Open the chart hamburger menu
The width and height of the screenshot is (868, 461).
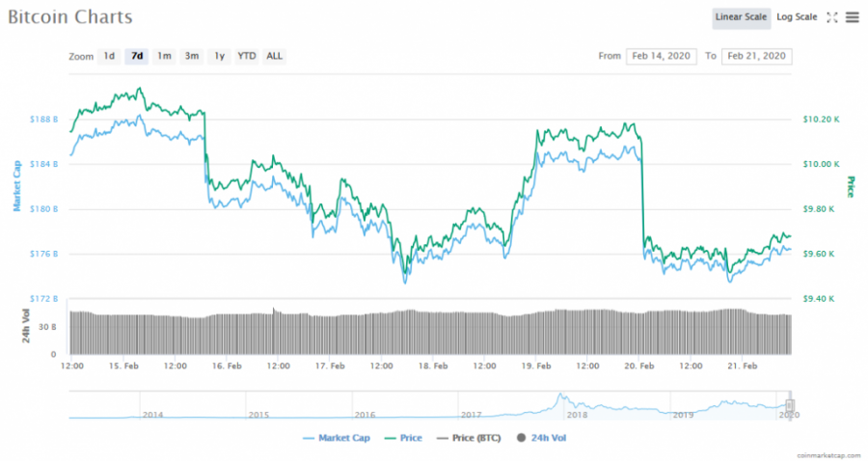point(853,17)
